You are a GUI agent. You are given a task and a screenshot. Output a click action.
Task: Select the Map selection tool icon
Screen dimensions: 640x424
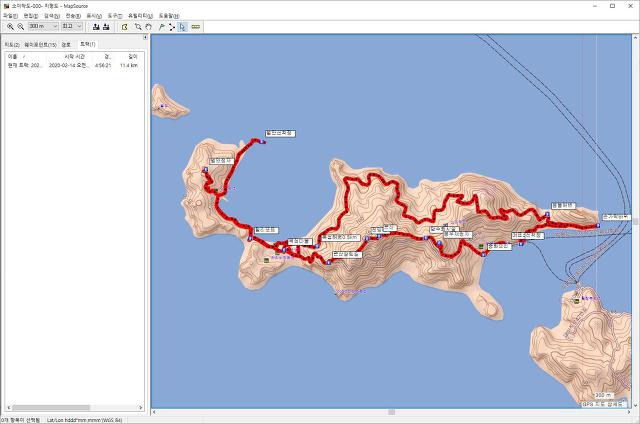[x=124, y=27]
